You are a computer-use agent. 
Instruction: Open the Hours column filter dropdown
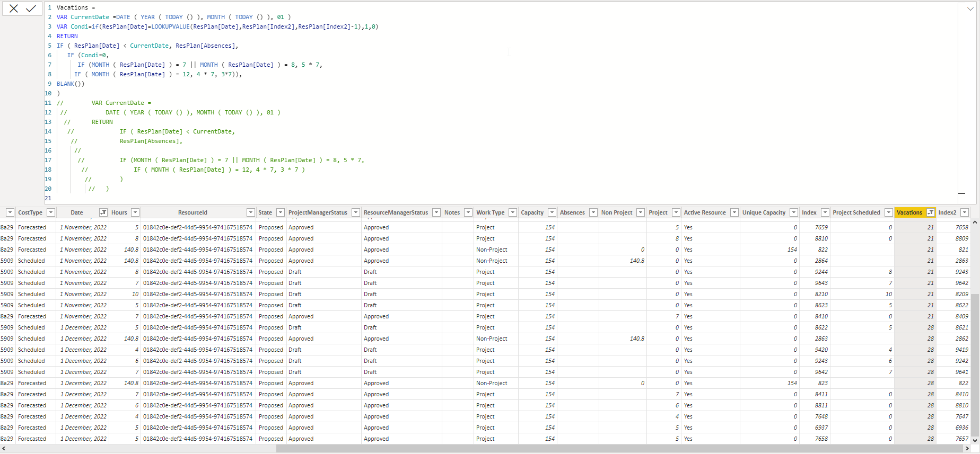(135, 212)
